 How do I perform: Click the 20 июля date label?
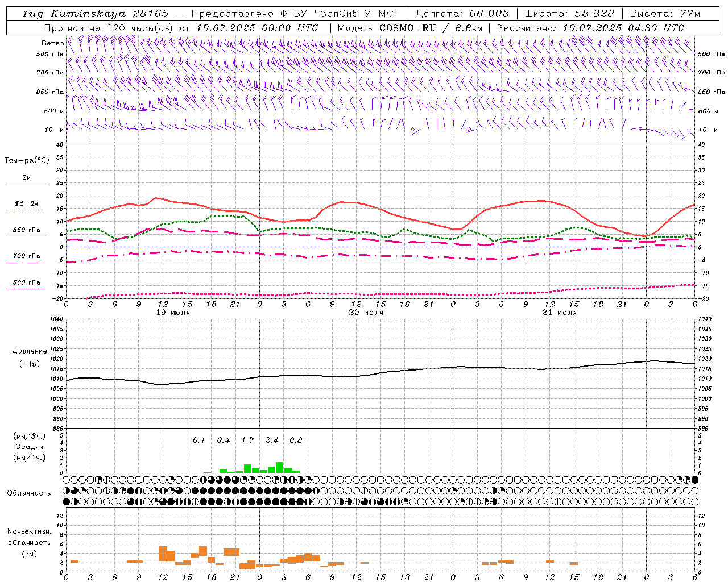366,313
